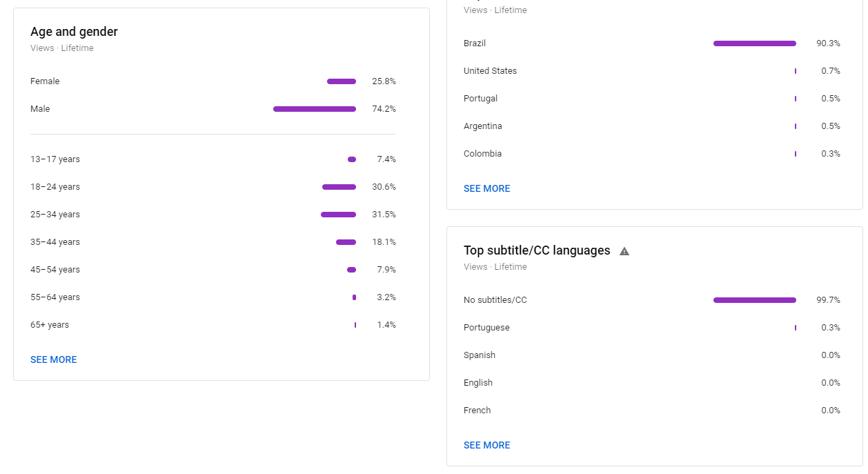Viewport: 868px width, 474px height.
Task: Click the 65+ years age label
Action: click(50, 325)
